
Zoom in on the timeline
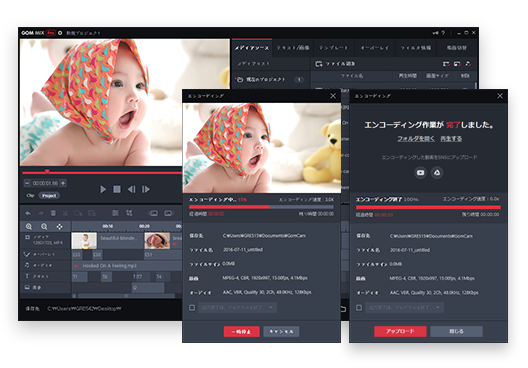pos(29,227)
